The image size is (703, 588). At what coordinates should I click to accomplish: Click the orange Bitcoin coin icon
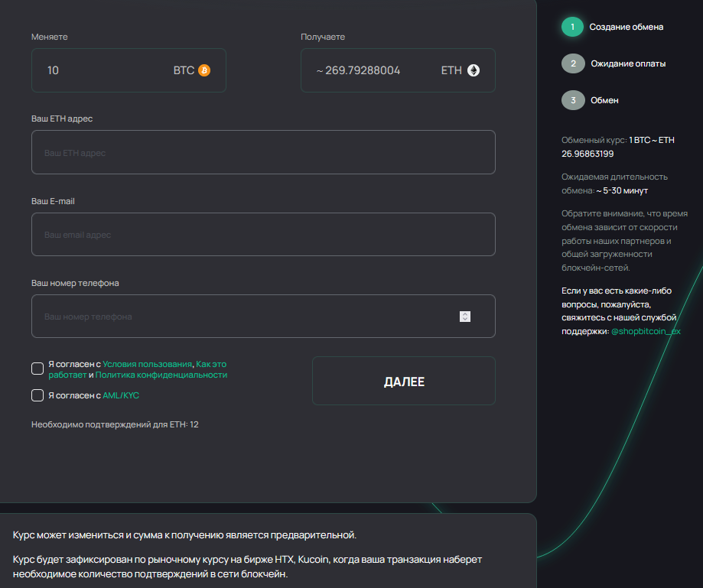[x=204, y=70]
